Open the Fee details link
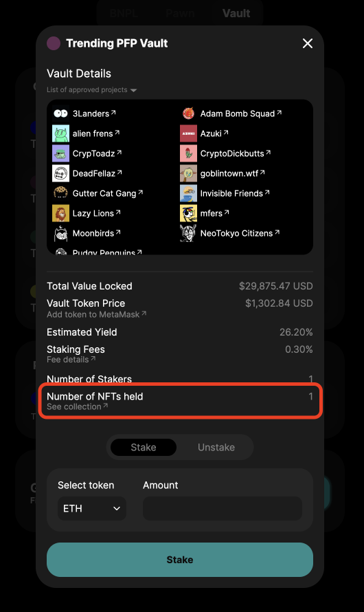364x612 pixels. point(71,360)
